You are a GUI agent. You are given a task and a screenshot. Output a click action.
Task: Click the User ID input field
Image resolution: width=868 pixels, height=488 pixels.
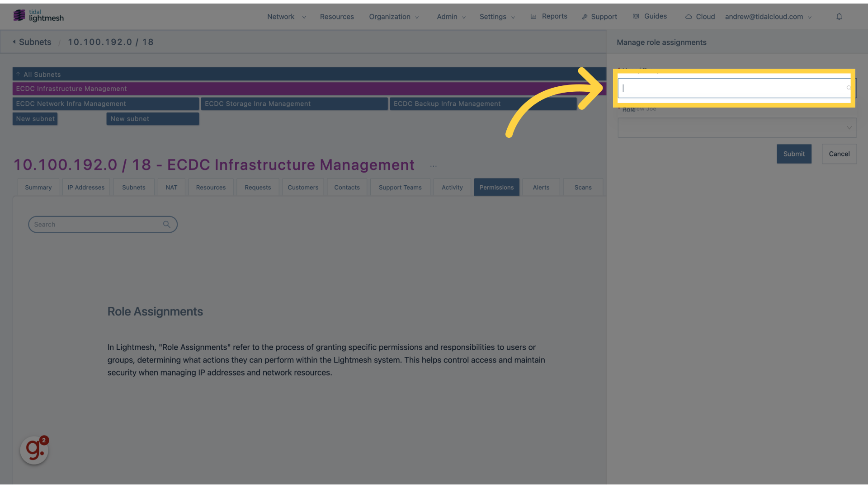point(735,88)
